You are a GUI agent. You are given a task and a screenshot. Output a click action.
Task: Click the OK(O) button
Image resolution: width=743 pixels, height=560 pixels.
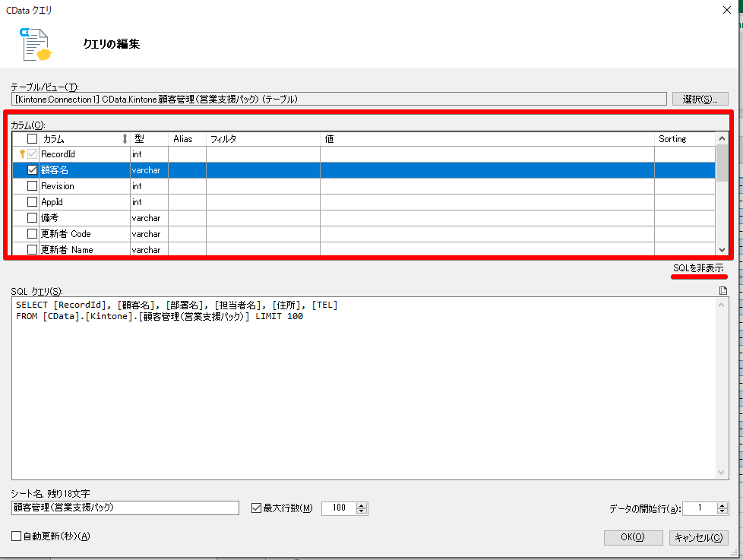[633, 537]
